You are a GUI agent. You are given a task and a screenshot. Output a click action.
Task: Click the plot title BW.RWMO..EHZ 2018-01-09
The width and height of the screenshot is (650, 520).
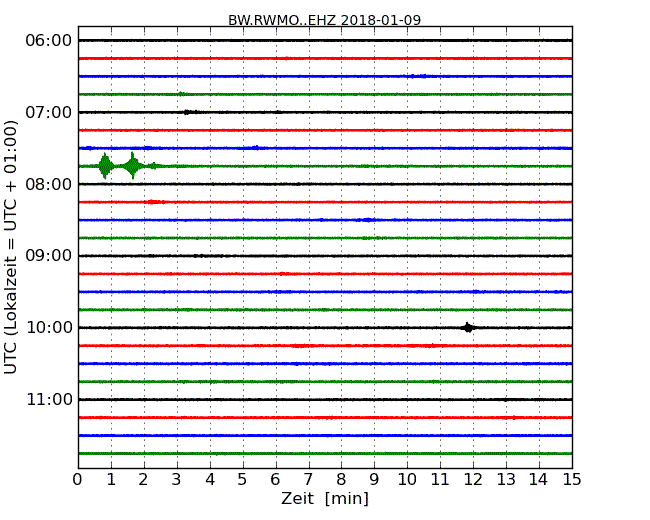pyautogui.click(x=325, y=20)
